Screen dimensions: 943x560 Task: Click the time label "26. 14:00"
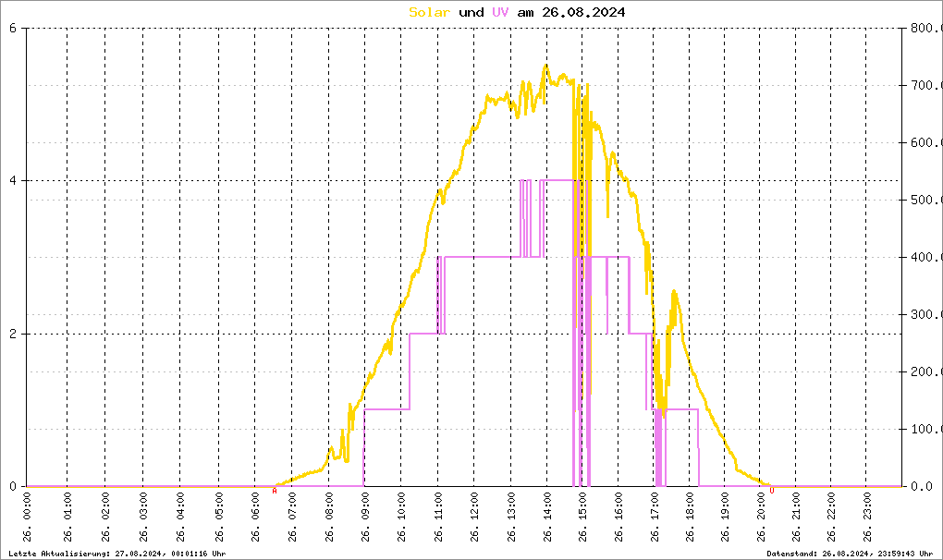(x=547, y=517)
